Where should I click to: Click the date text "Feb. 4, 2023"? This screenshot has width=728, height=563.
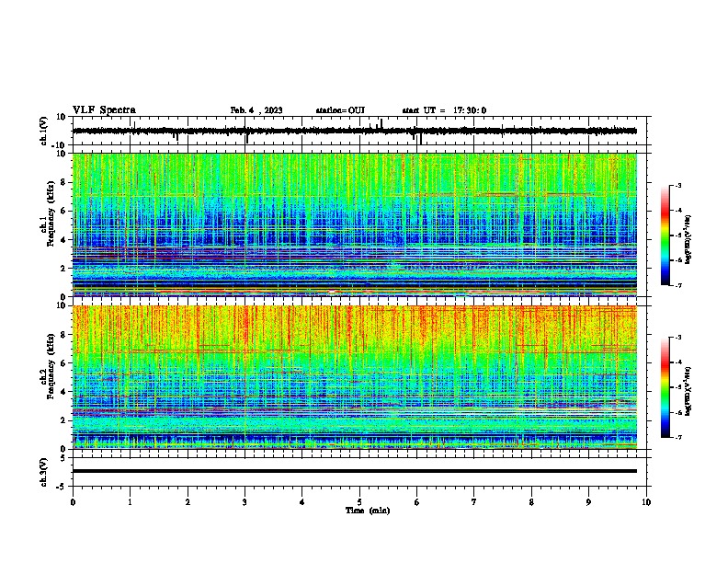pos(256,110)
